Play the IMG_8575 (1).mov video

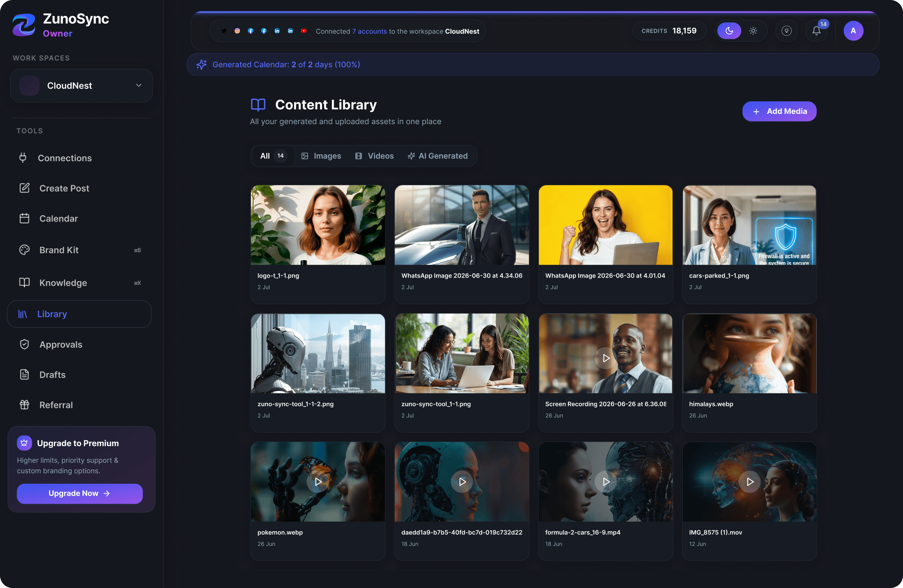[x=750, y=482]
